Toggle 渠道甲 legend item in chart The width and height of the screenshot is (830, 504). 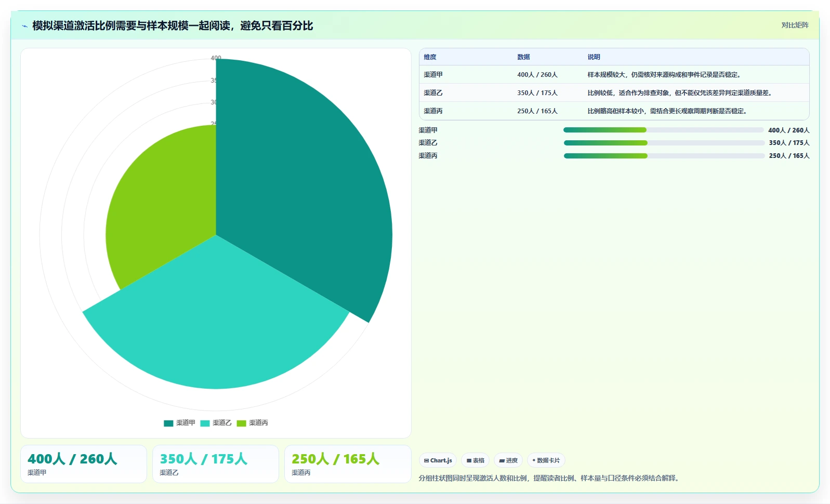click(x=179, y=423)
